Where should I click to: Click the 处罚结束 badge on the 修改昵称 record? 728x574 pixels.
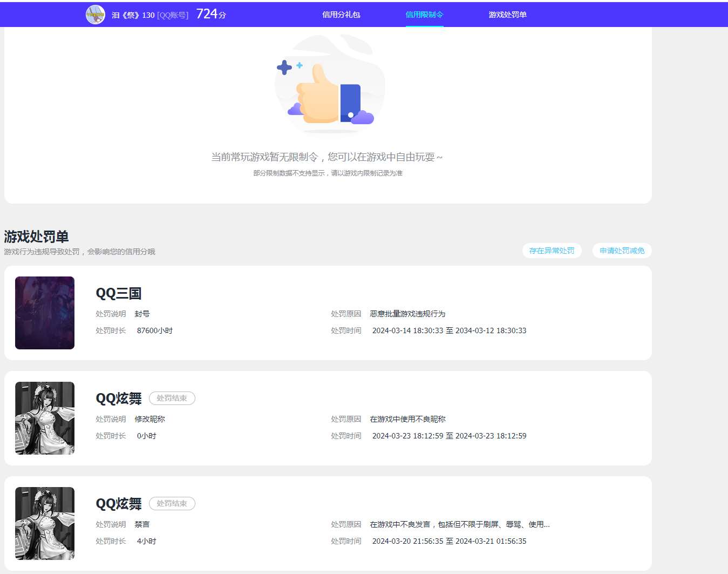point(172,398)
